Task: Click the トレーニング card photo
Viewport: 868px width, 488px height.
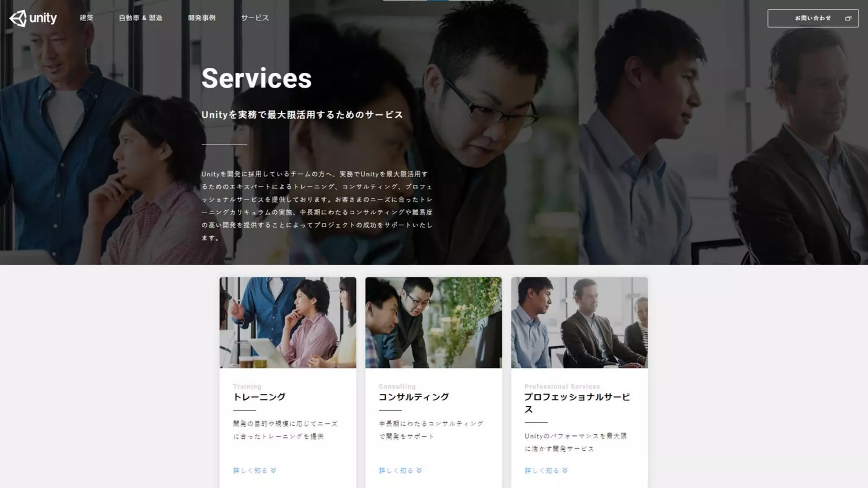Action: (288, 322)
